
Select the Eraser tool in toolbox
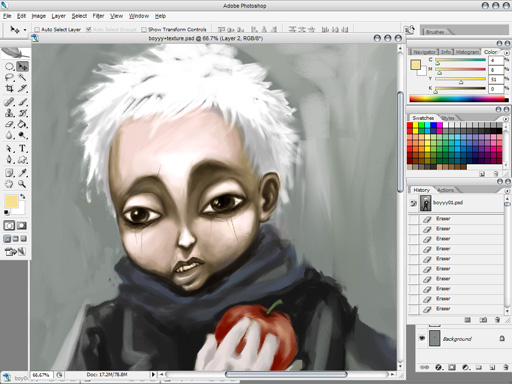tap(9, 124)
